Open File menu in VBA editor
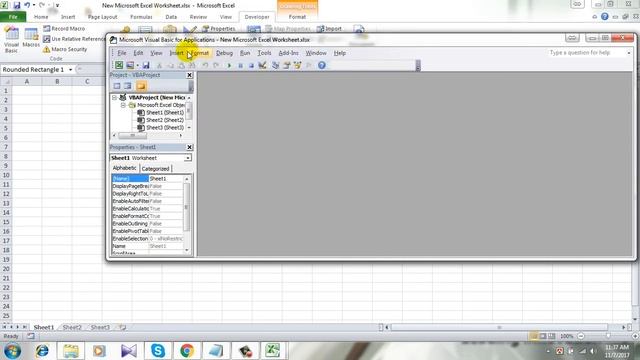Viewport: 640px width, 360px height. coord(122,53)
